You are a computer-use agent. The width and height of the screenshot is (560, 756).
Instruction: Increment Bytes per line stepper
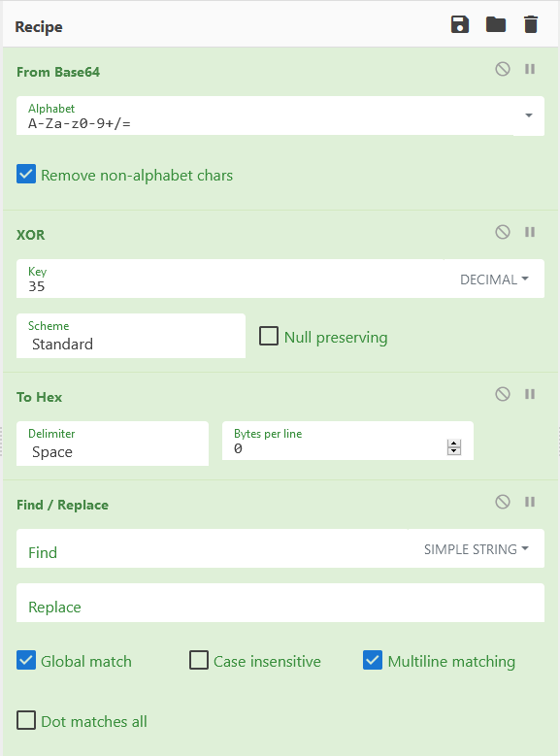coord(454,444)
